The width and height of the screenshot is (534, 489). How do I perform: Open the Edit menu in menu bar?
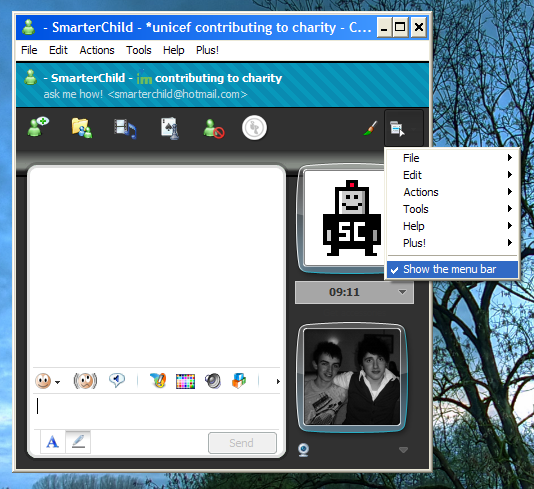(58, 50)
